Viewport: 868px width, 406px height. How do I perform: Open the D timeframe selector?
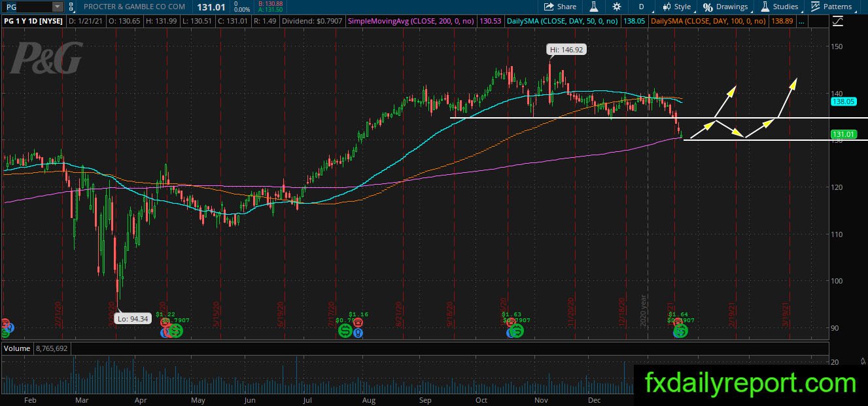(x=641, y=7)
